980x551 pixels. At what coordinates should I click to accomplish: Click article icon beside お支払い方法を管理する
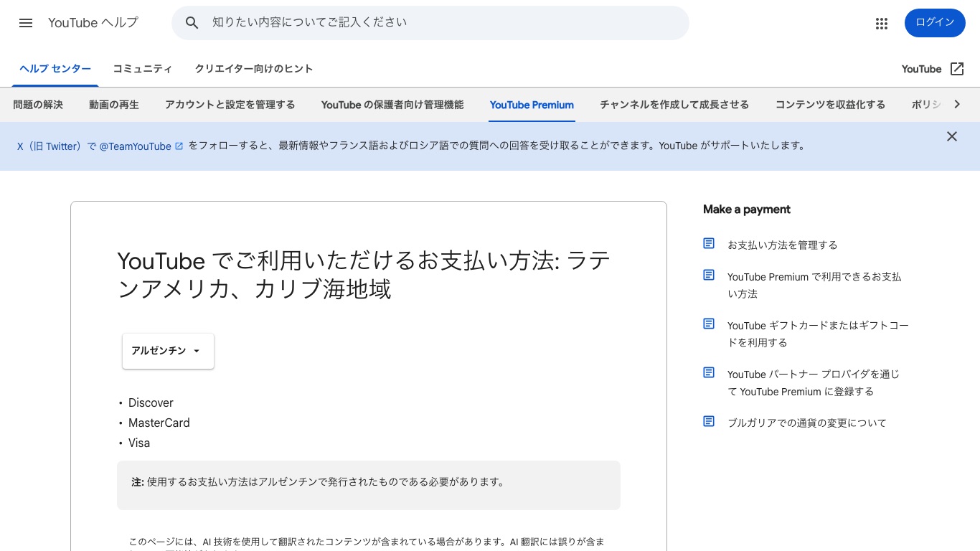point(709,244)
